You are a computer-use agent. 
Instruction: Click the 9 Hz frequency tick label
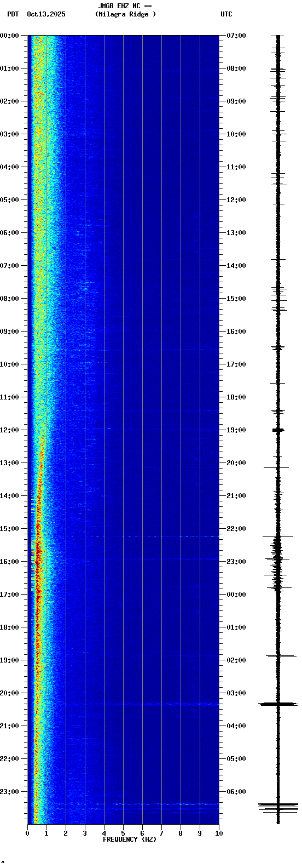[x=200, y=833]
